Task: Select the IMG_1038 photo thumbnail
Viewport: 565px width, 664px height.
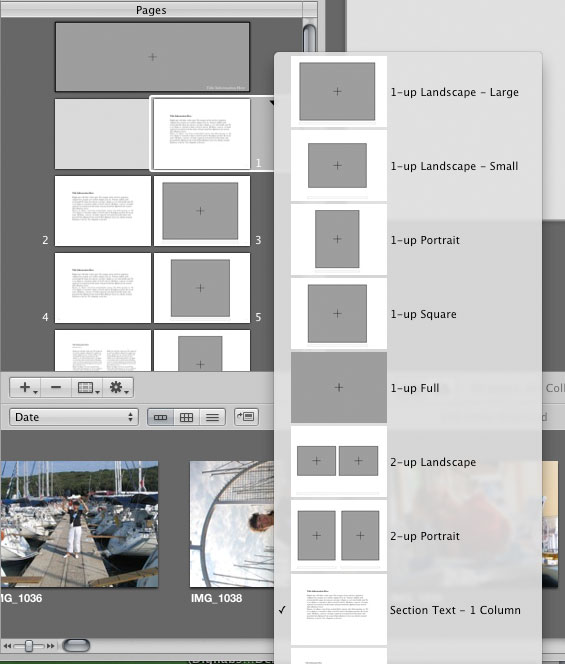Action: [232, 524]
